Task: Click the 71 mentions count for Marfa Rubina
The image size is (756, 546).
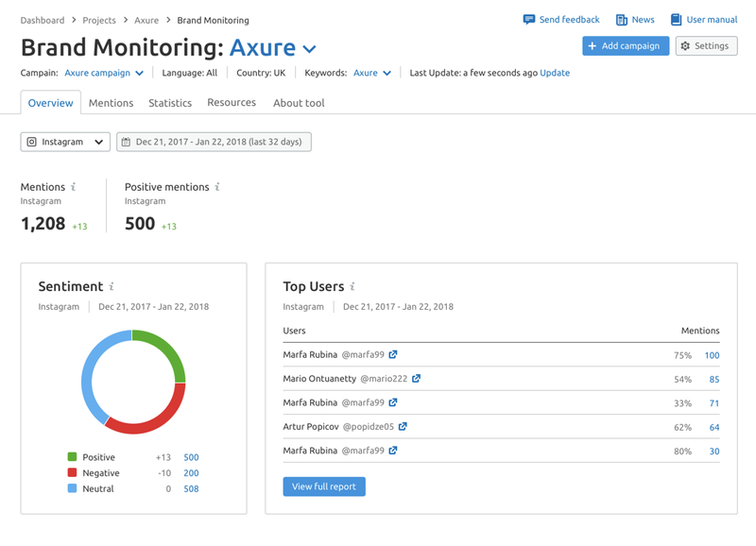Action: point(714,403)
